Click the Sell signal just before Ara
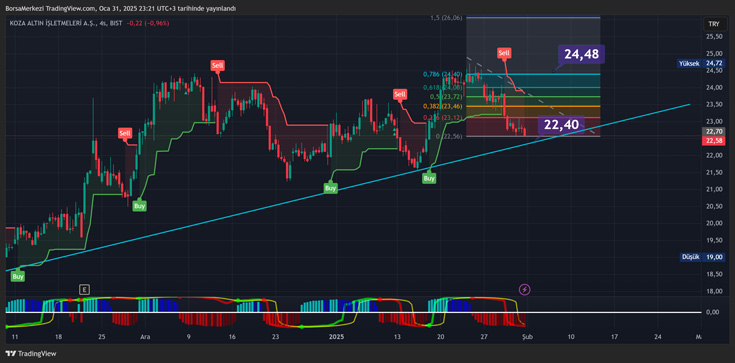Viewport: 735px width, 363px height. click(125, 134)
